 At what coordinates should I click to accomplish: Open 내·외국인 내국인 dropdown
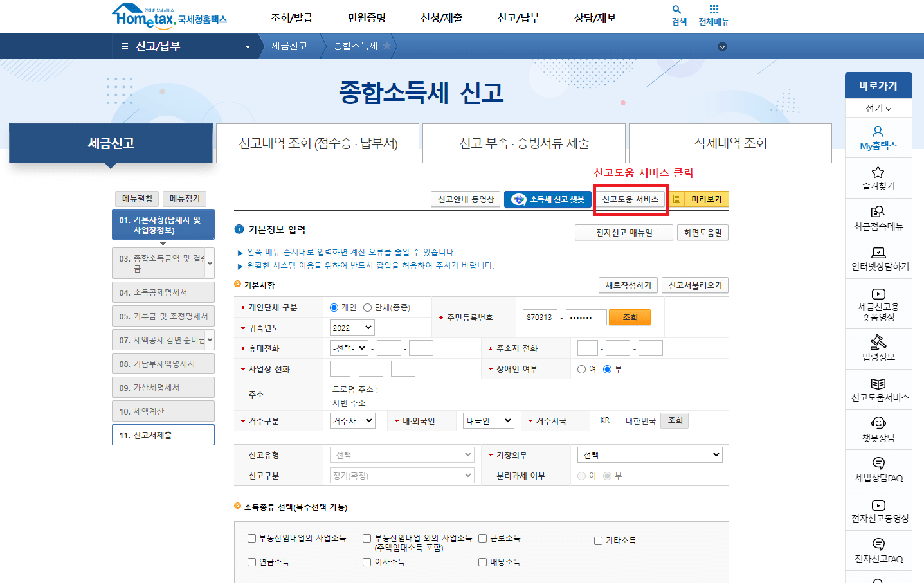(x=489, y=421)
